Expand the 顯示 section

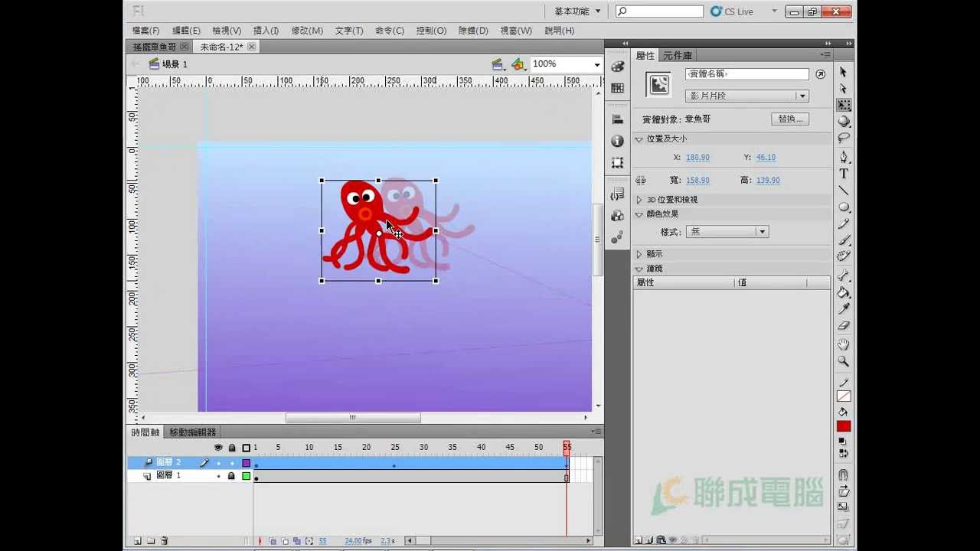pyautogui.click(x=639, y=254)
